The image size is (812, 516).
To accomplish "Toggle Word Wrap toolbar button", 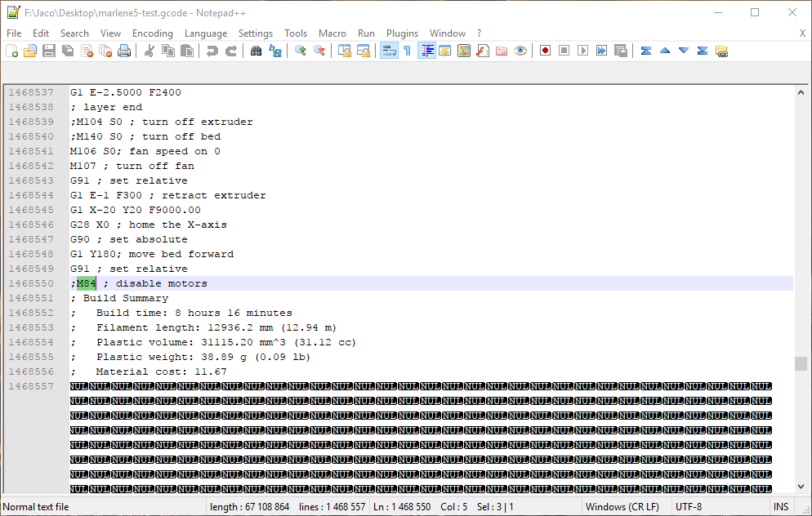I will pyautogui.click(x=389, y=51).
